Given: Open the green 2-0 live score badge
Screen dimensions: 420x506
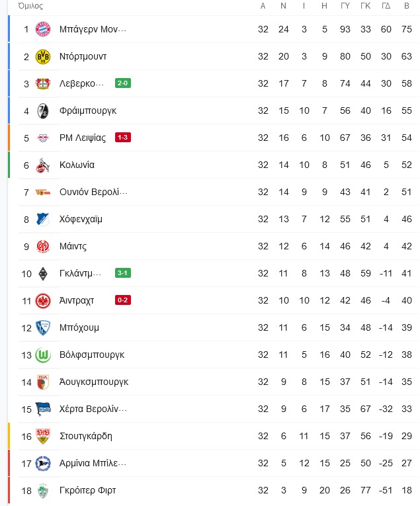Looking at the screenshot, I should pyautogui.click(x=123, y=83).
